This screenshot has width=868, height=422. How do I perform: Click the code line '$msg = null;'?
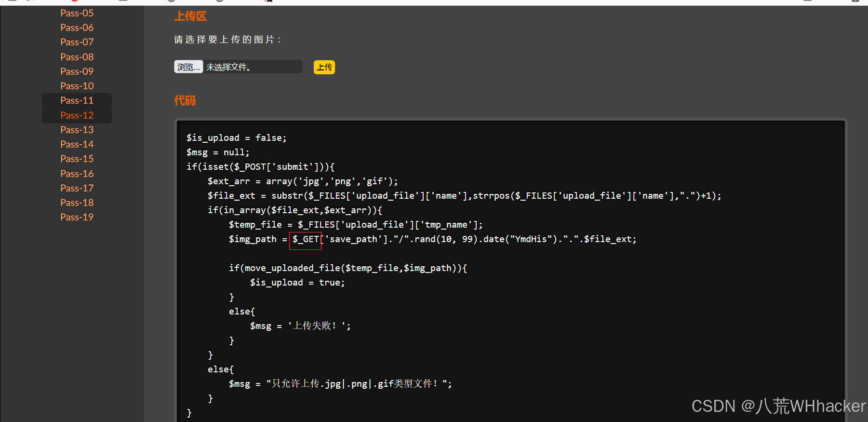(x=218, y=152)
